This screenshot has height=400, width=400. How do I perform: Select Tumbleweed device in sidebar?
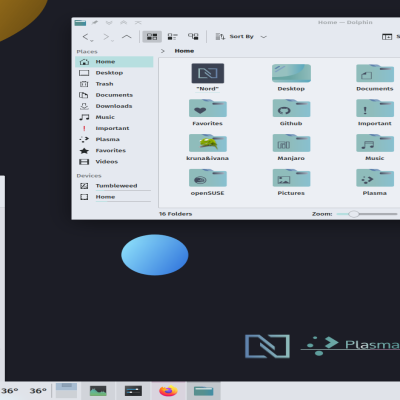pyautogui.click(x=114, y=186)
